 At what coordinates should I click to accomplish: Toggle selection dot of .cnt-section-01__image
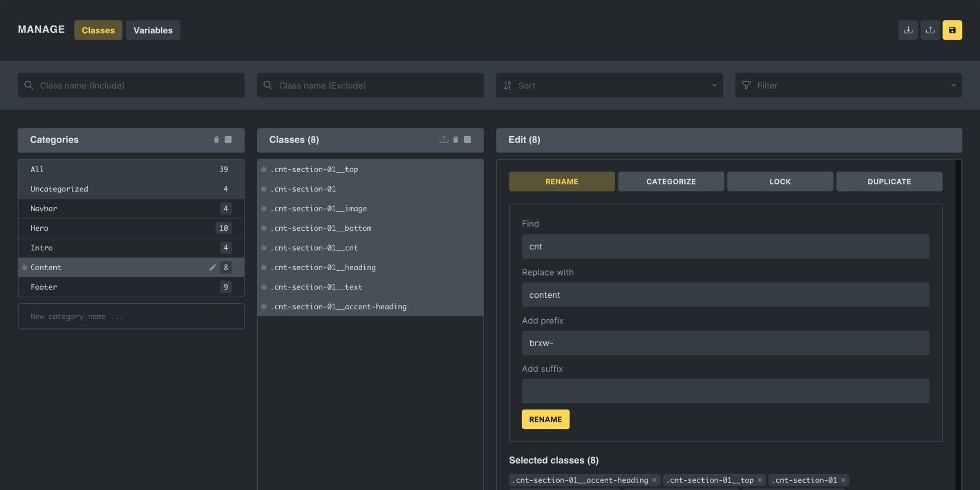[264, 209]
